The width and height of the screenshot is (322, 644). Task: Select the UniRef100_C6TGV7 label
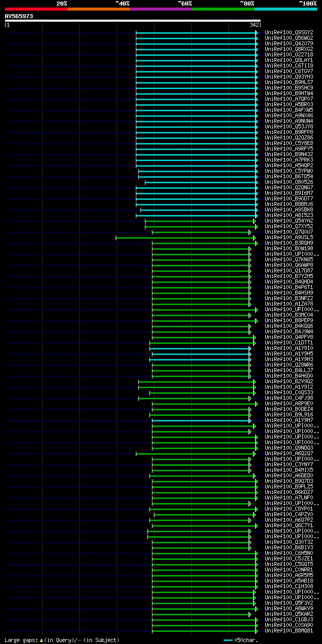289,71
